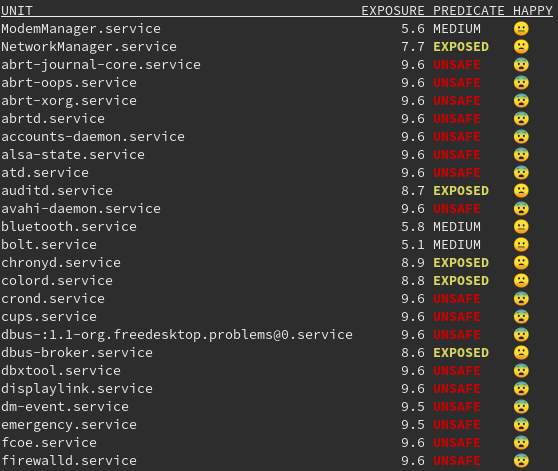Select the cups.service unit name
The width and height of the screenshot is (558, 471).
(x=49, y=317)
